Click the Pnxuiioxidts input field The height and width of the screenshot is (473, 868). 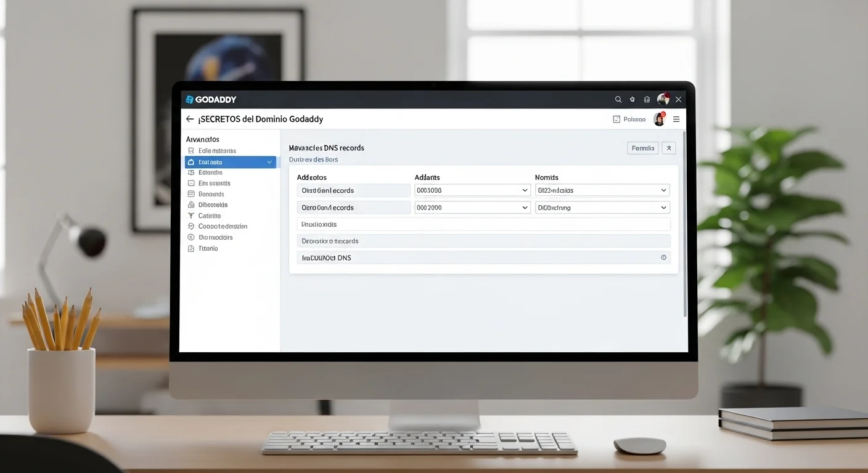pyautogui.click(x=483, y=224)
